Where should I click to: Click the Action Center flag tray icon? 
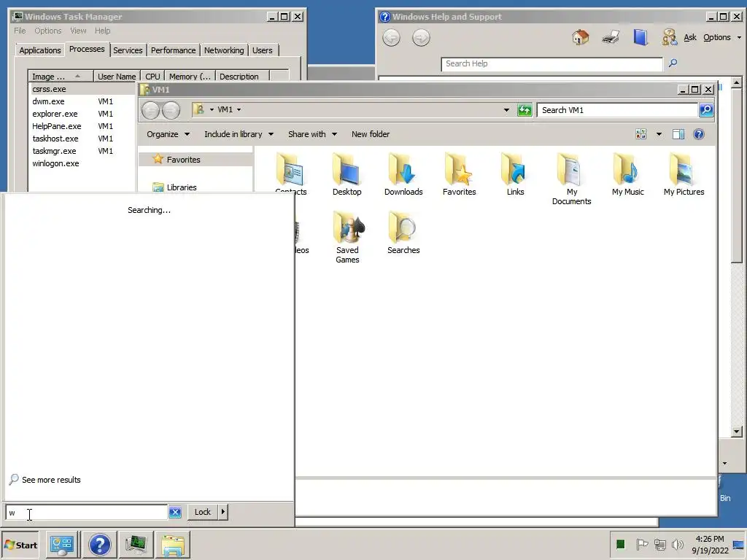click(x=642, y=544)
